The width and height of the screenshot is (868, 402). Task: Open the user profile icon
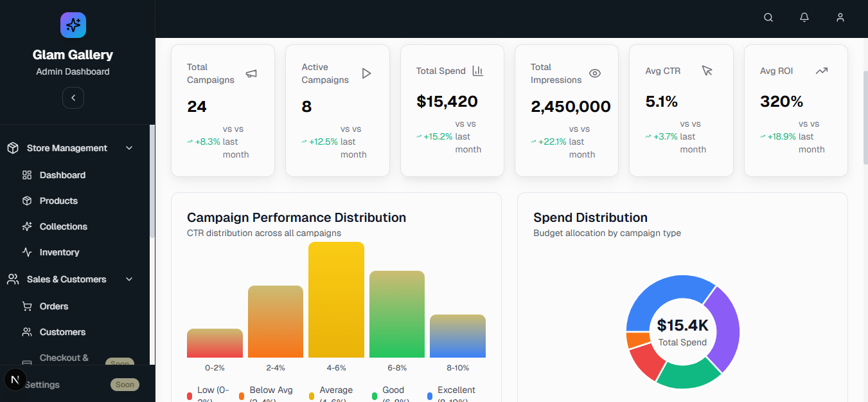(840, 18)
